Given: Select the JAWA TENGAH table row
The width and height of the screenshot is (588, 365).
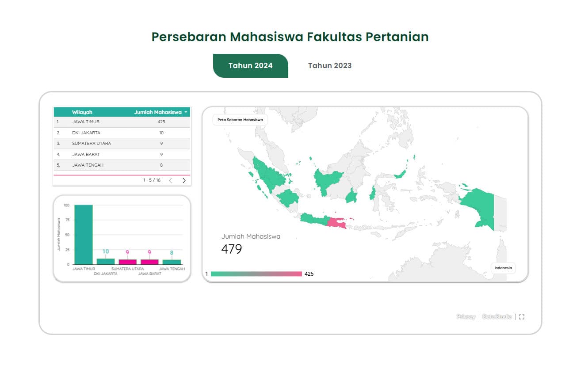Looking at the screenshot, I should 122,165.
